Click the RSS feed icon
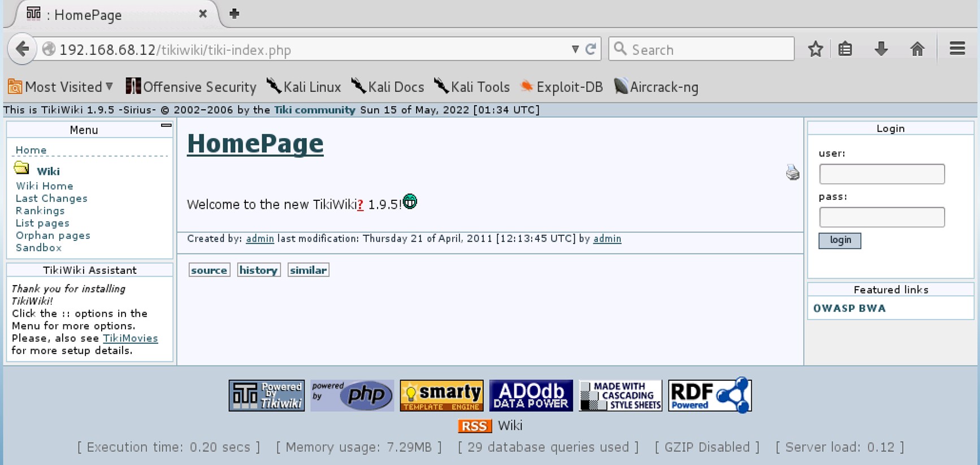 coord(474,426)
